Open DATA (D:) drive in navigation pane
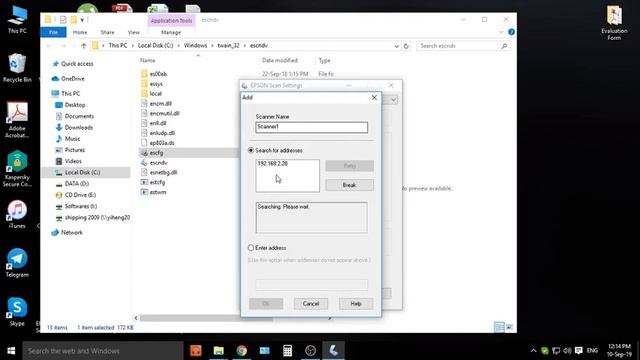Image resolution: width=640 pixels, height=360 pixels. click(x=77, y=184)
